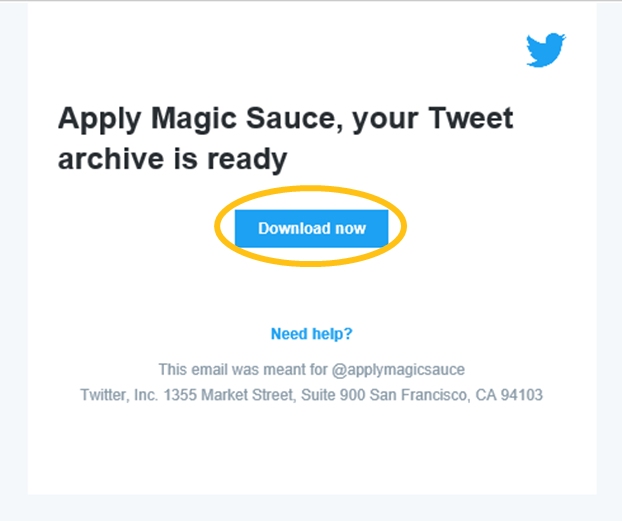This screenshot has height=521, width=622.
Task: Click the @applymagicsauce handle
Action: click(398, 370)
